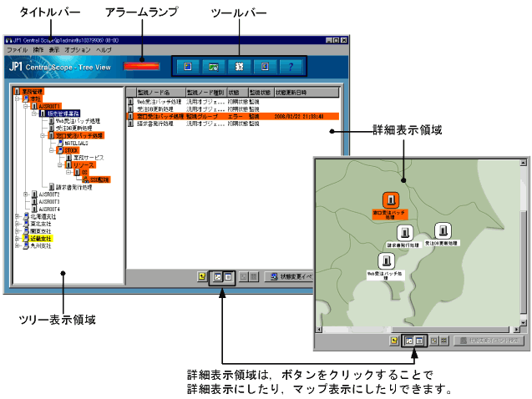Select the Web受注バッチ処理 node icon on the map
532x399 pixels.
[387, 261]
